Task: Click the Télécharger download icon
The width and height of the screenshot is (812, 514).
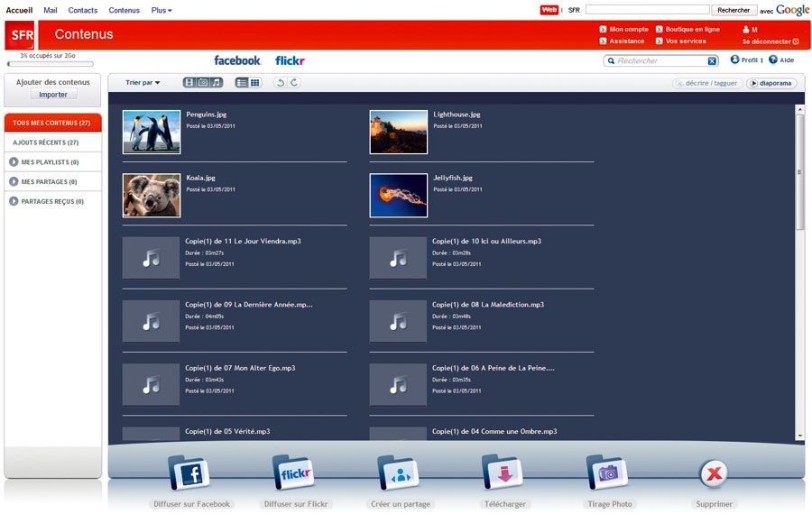Action: coord(503,473)
